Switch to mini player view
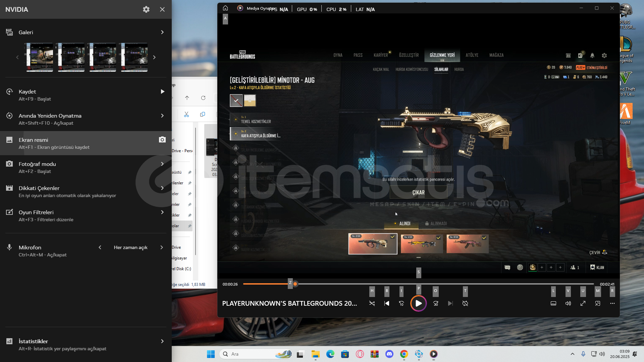This screenshot has width=644, height=362. coord(598,303)
